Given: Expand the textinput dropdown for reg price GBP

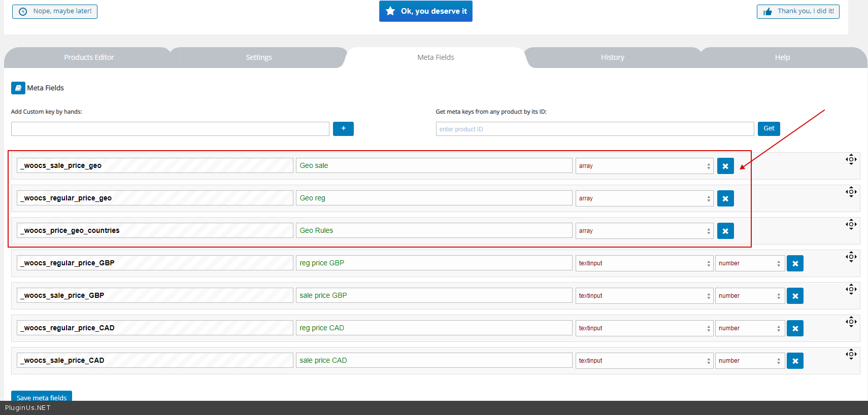Looking at the screenshot, I should (x=644, y=263).
